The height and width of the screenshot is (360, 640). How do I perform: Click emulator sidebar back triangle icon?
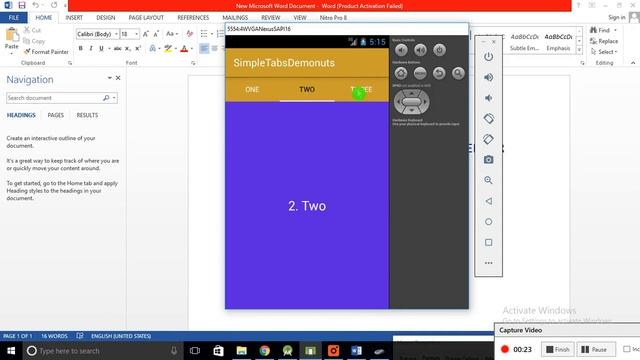[x=488, y=201]
